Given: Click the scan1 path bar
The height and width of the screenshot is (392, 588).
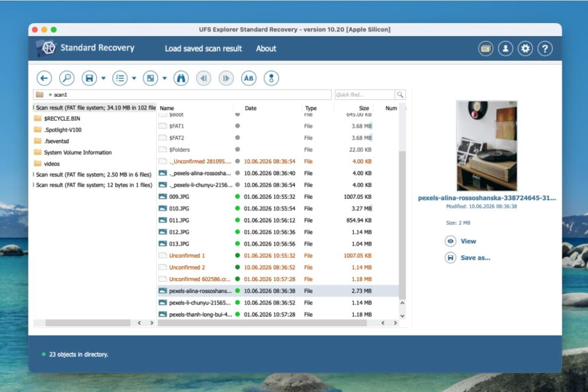Looking at the screenshot, I should tap(182, 95).
